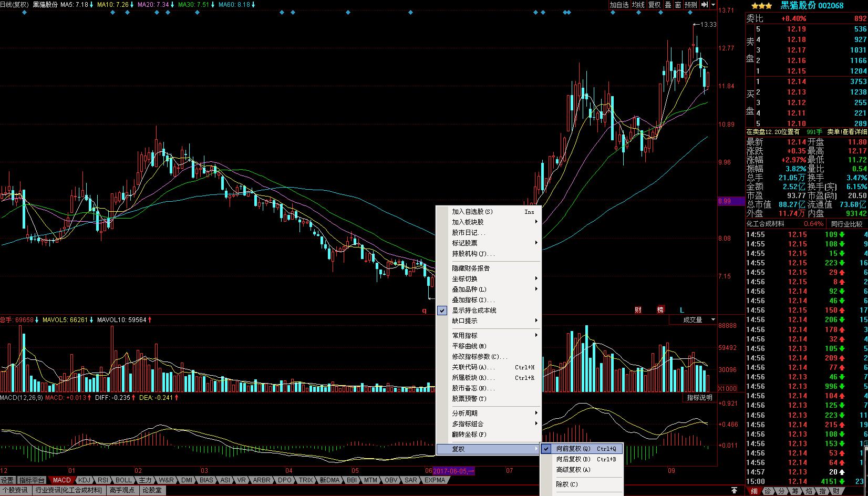
Task: Open the toolbar overflow dropdown arrow
Action: (x=713, y=5)
